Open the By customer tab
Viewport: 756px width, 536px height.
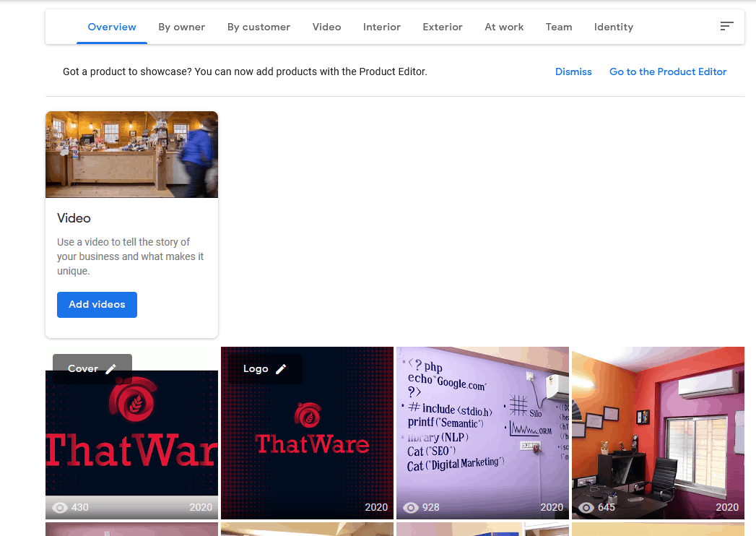click(x=259, y=27)
